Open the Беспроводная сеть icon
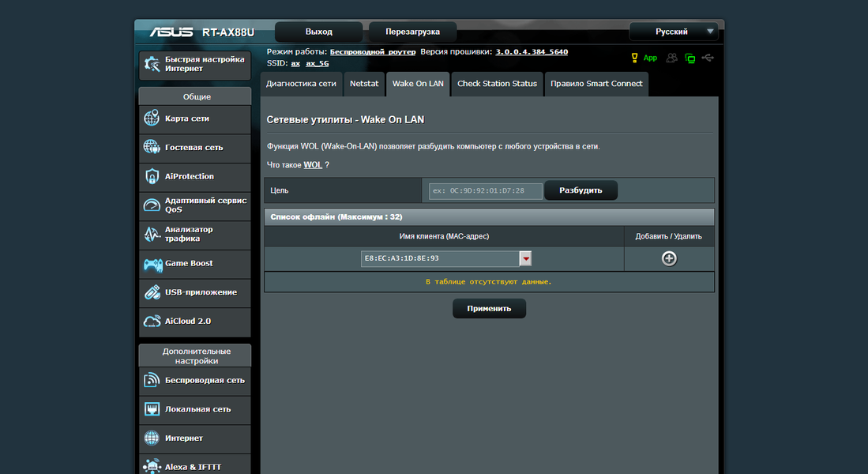Screen dimensions: 868x474 point(152,380)
